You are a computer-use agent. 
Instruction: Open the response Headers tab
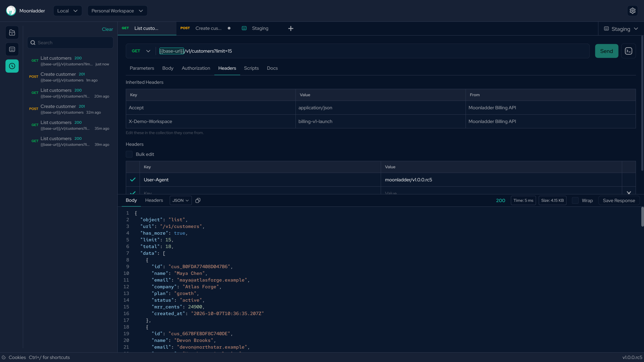pyautogui.click(x=154, y=200)
